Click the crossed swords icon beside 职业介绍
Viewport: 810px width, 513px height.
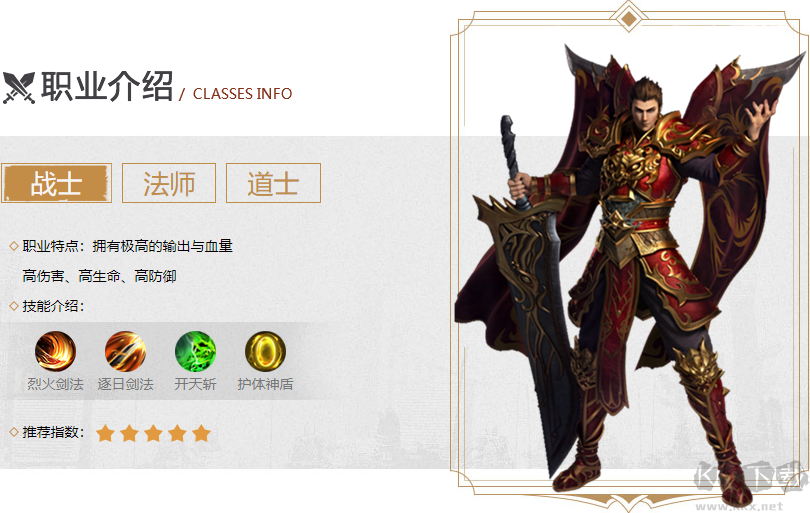point(19,88)
